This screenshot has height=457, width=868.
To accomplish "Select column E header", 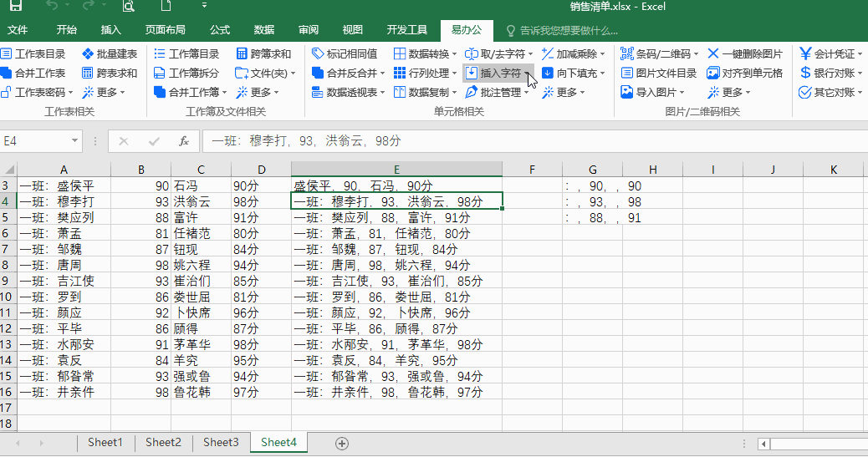I will point(396,170).
